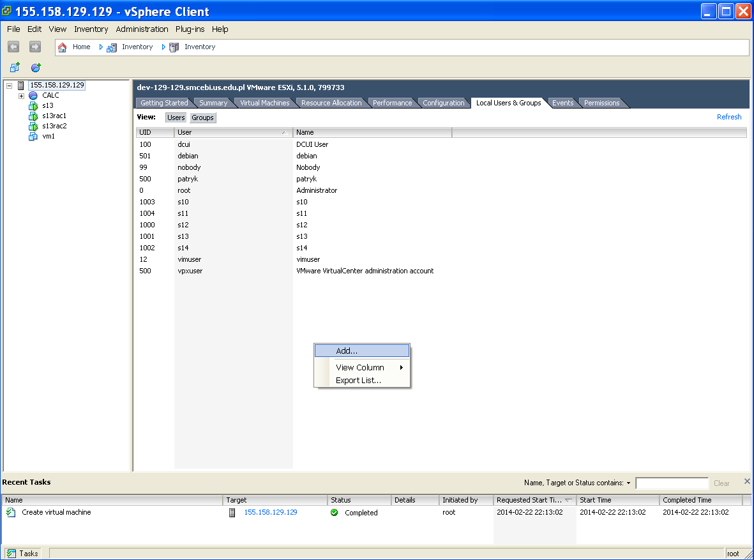The image size is (754, 560).
Task: Switch to the Resource Allocation tab
Action: coord(331,103)
